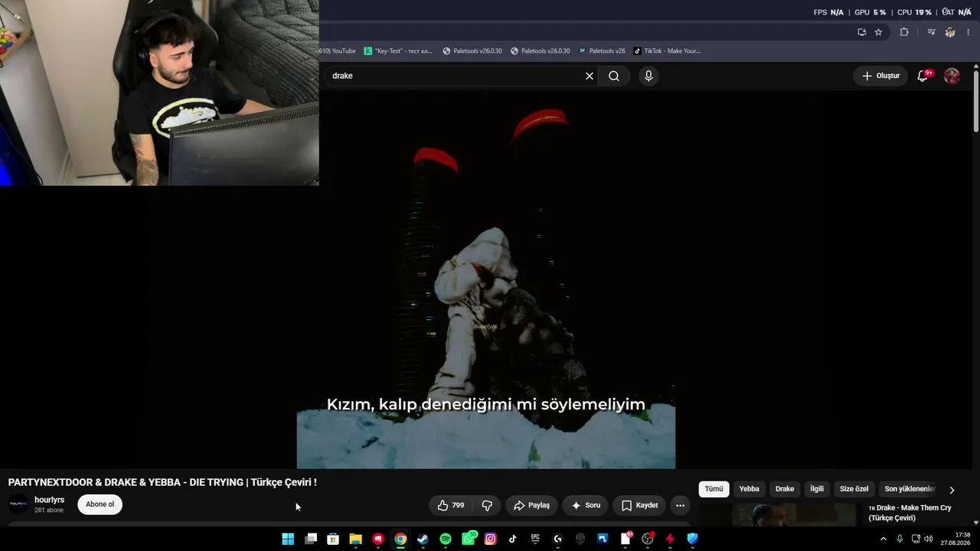The height and width of the screenshot is (551, 980).
Task: Click the page vertical scrollbar thumb
Action: coord(976,101)
